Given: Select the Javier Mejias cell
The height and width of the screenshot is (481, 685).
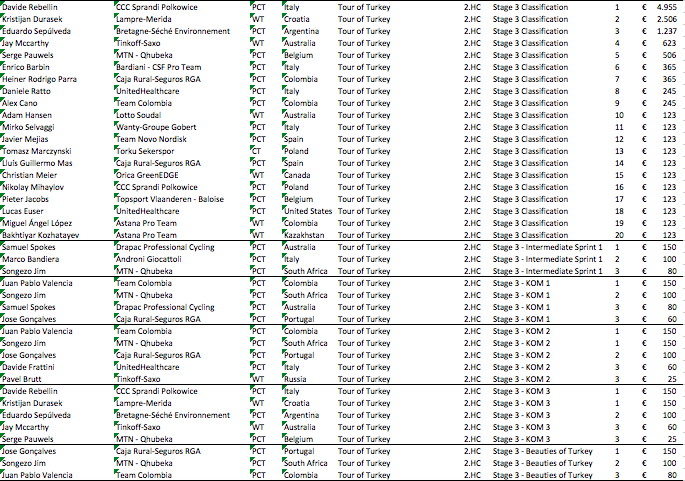Looking at the screenshot, I should (25, 139).
